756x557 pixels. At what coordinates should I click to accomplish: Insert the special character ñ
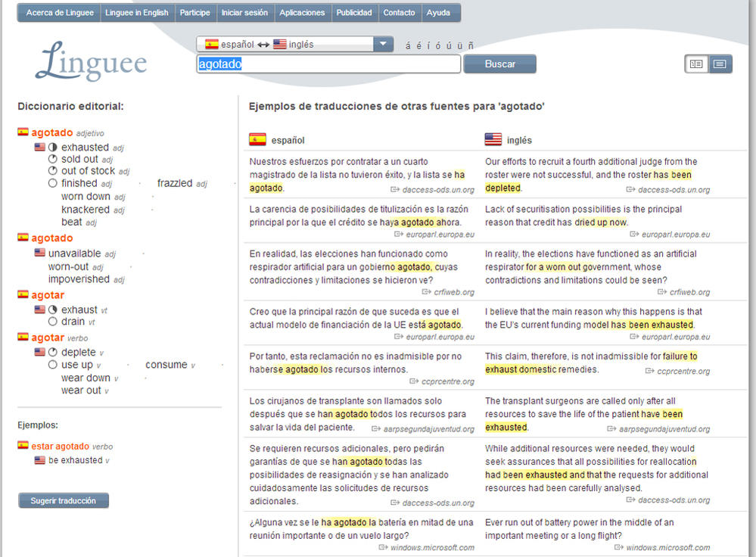click(x=471, y=45)
